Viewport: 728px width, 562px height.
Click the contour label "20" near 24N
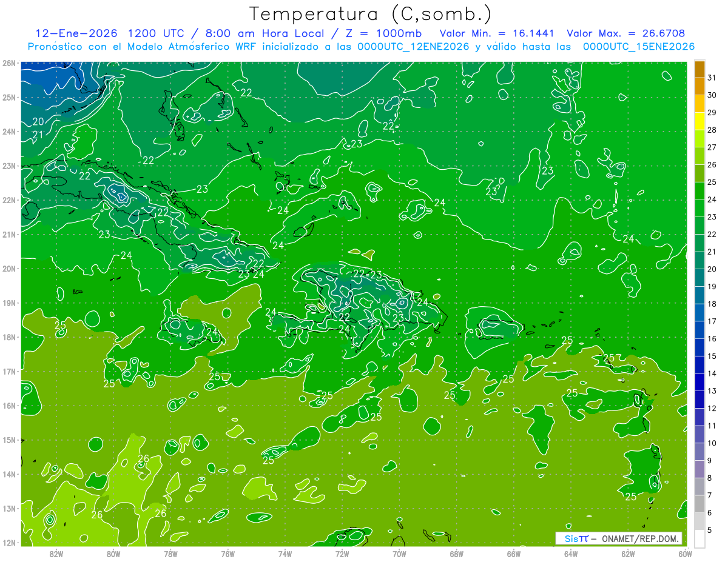pos(38,122)
